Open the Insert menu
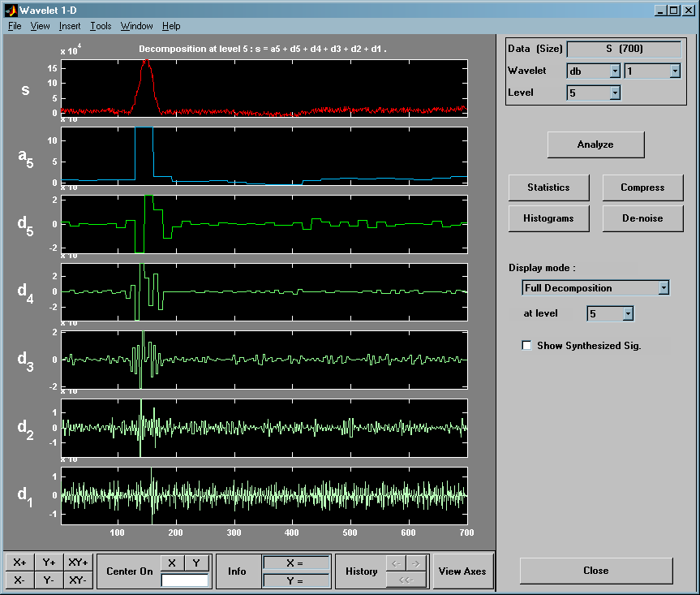 pyautogui.click(x=70, y=26)
